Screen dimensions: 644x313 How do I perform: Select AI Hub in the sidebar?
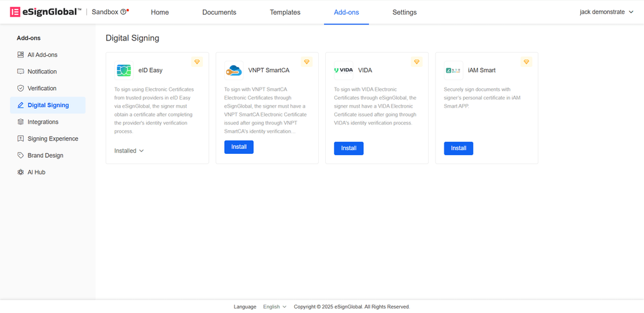[36, 172]
